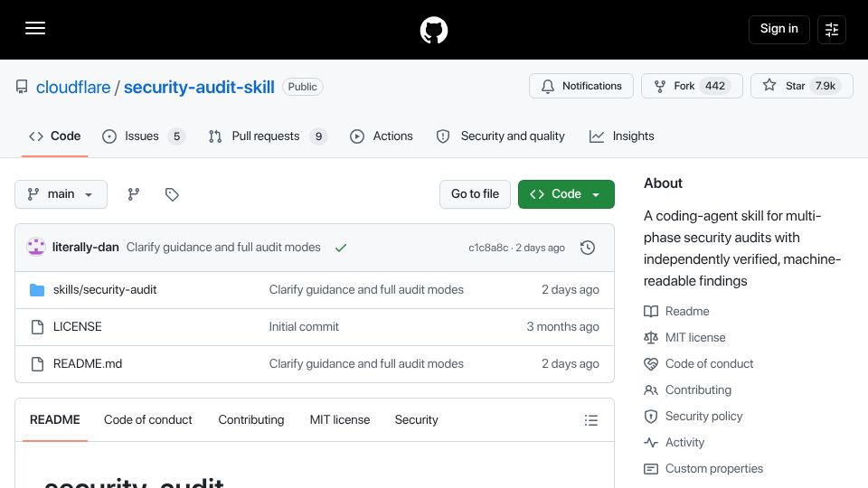The image size is (868, 488).
Task: Open the Custom properties link
Action: 714,469
